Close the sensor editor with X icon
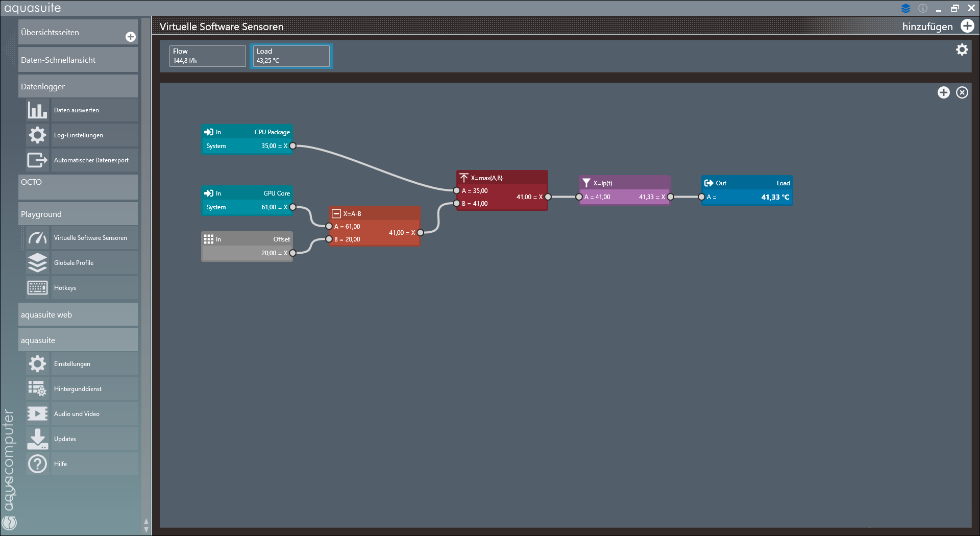 tap(962, 92)
